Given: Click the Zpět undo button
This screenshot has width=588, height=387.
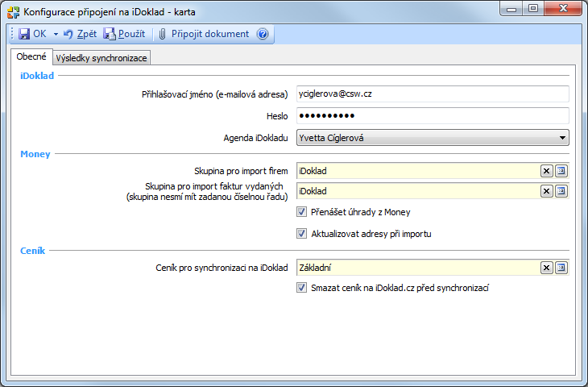Looking at the screenshot, I should (x=80, y=34).
